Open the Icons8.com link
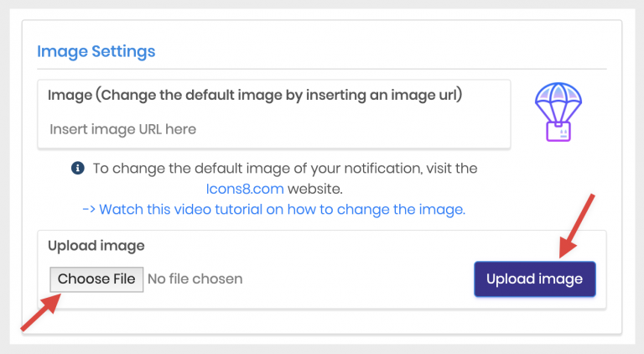The image size is (644, 354). pyautogui.click(x=245, y=189)
